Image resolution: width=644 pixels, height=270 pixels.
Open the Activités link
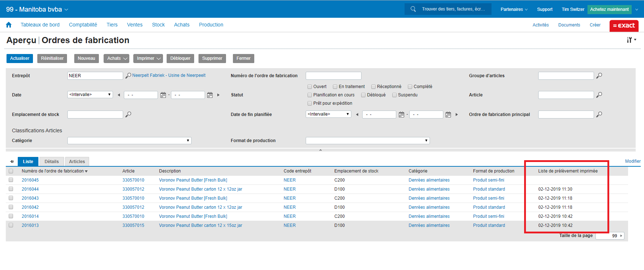540,25
